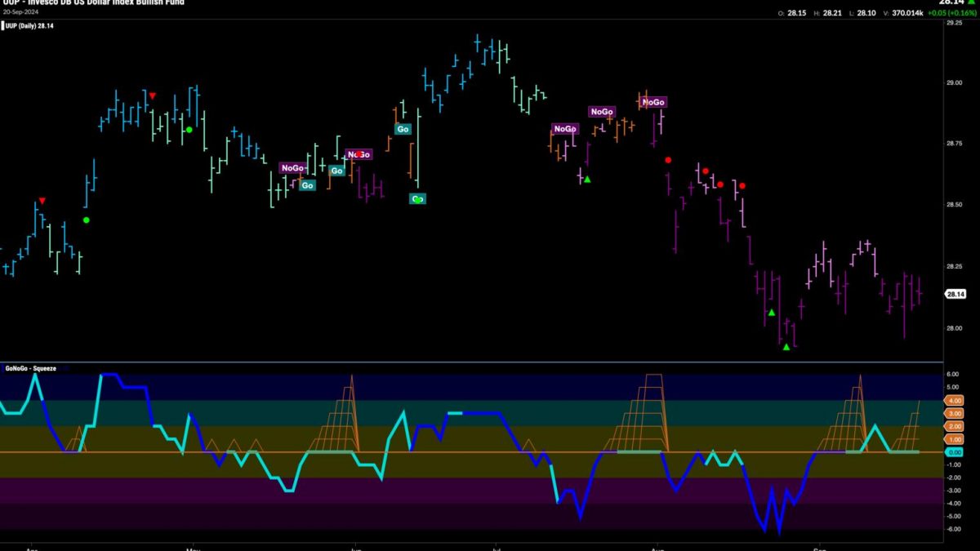Click the 28.00 price axis label
This screenshot has height=551, width=980.
(x=954, y=328)
